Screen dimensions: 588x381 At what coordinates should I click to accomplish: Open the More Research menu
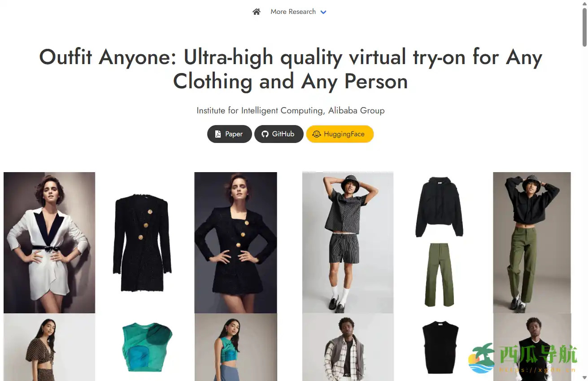(293, 12)
